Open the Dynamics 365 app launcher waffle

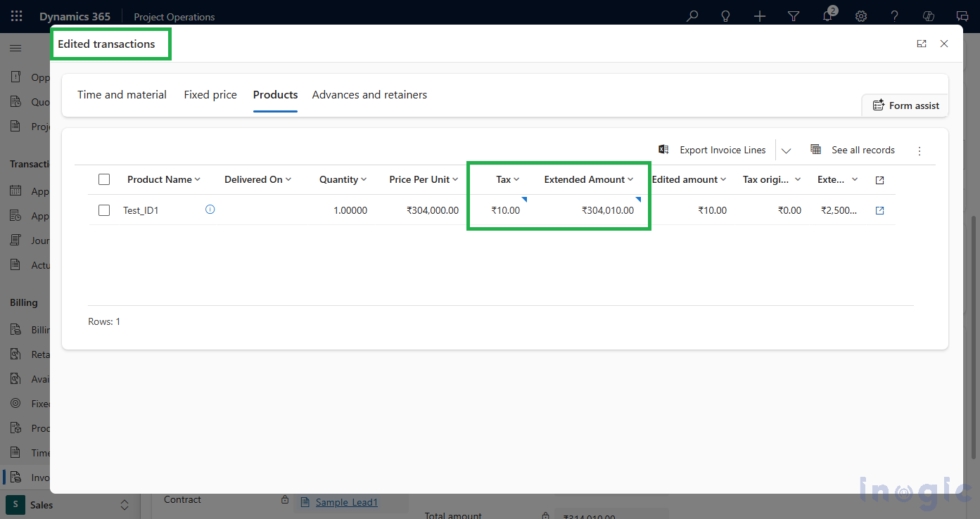click(16, 15)
